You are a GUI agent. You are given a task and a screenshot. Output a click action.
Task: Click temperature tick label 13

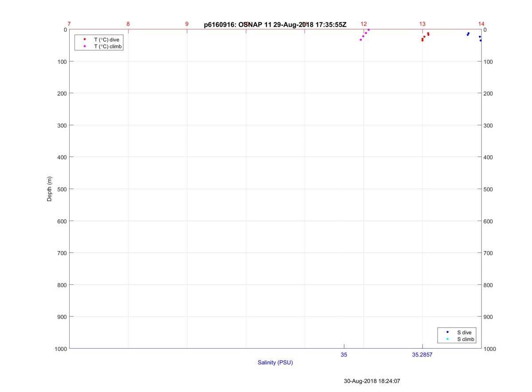(422, 24)
